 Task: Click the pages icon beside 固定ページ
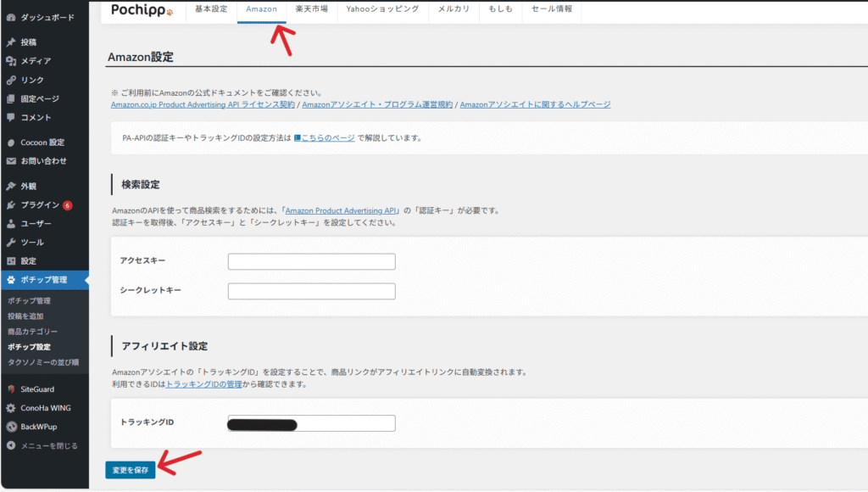pos(11,98)
